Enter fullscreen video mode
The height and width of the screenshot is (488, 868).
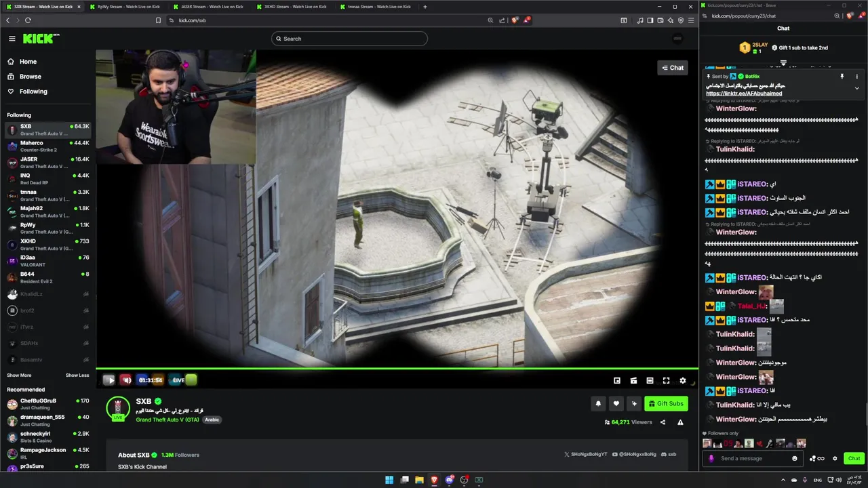click(x=666, y=381)
